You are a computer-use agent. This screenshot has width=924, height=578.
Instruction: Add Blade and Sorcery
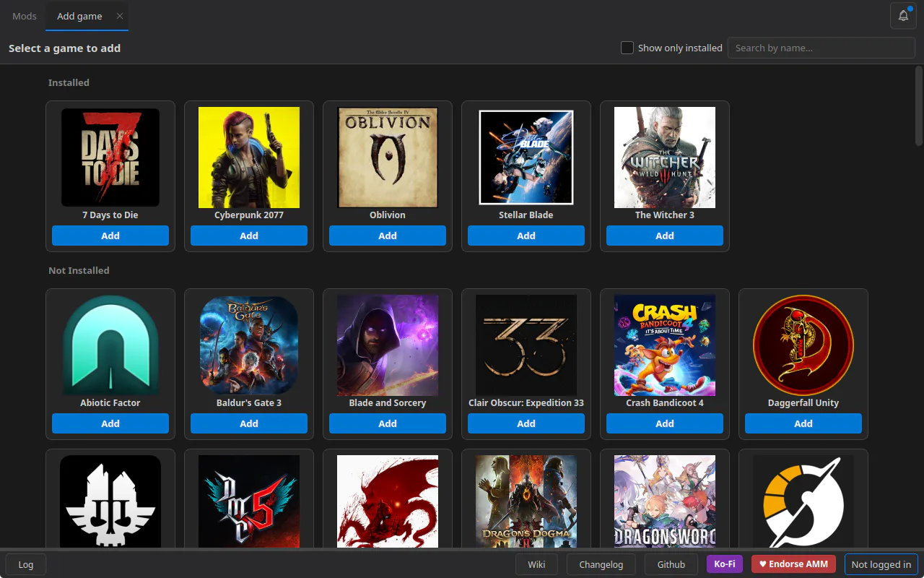point(388,423)
